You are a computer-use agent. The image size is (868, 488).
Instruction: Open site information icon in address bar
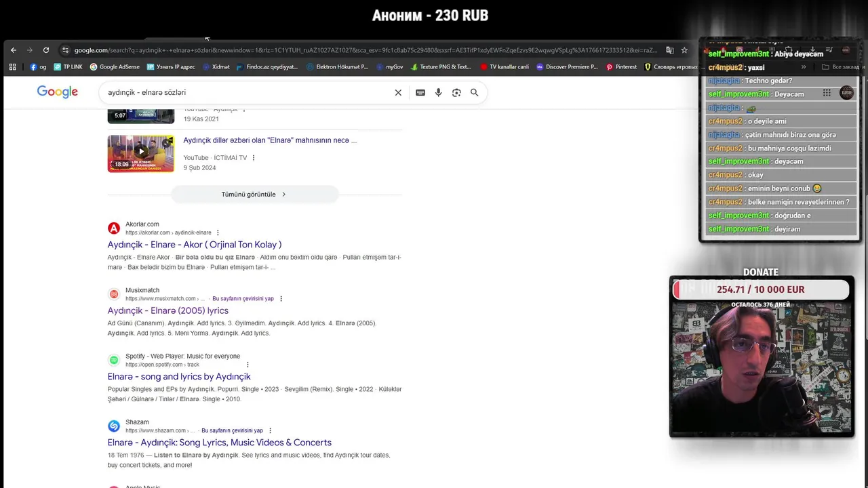65,50
